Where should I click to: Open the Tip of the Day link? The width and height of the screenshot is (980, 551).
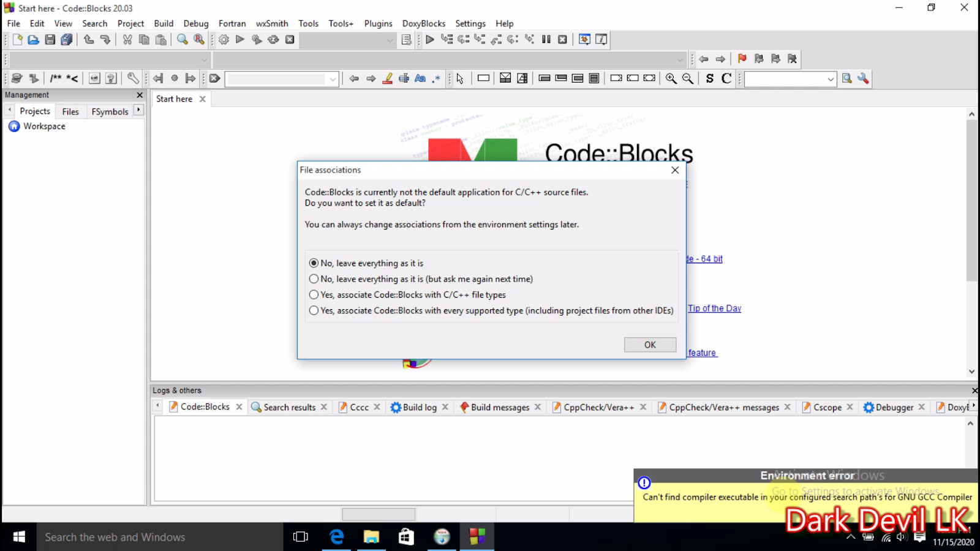coord(714,309)
